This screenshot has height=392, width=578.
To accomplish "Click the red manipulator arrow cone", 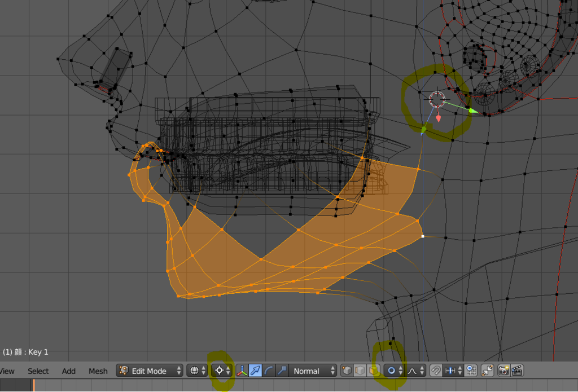I will pyautogui.click(x=438, y=118).
